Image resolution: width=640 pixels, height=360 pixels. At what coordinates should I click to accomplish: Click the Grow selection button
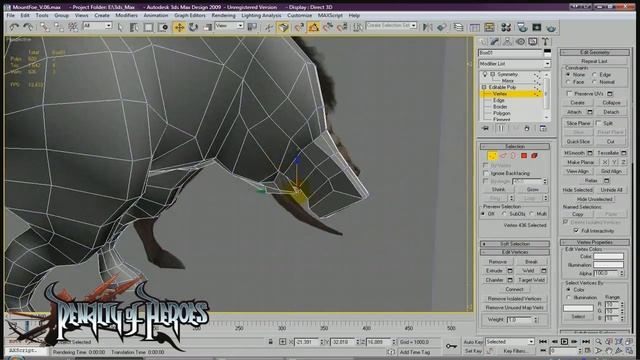[532, 190]
